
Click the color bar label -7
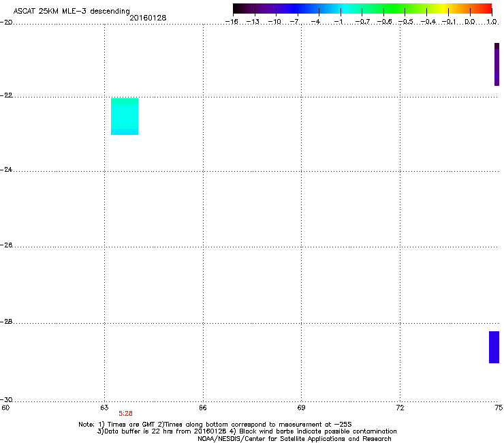(x=295, y=22)
